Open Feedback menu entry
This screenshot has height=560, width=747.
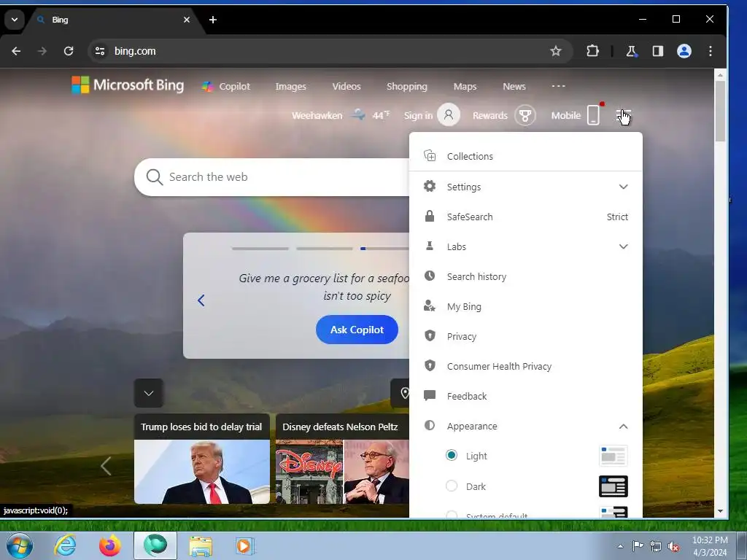pos(526,396)
